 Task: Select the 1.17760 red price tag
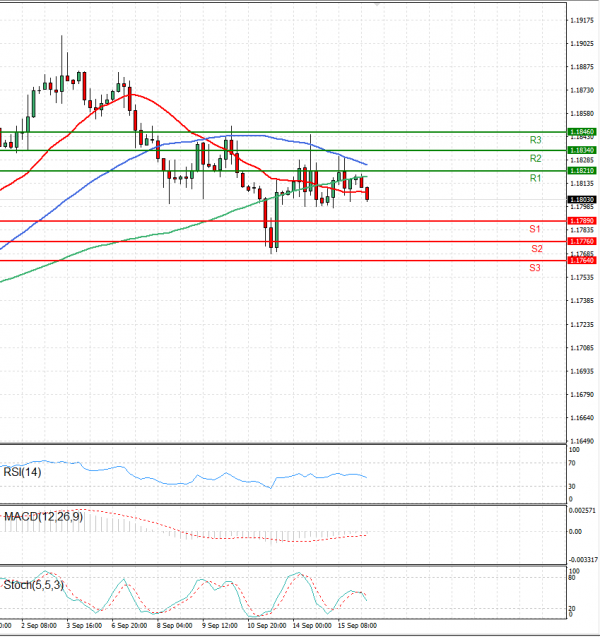(x=582, y=241)
